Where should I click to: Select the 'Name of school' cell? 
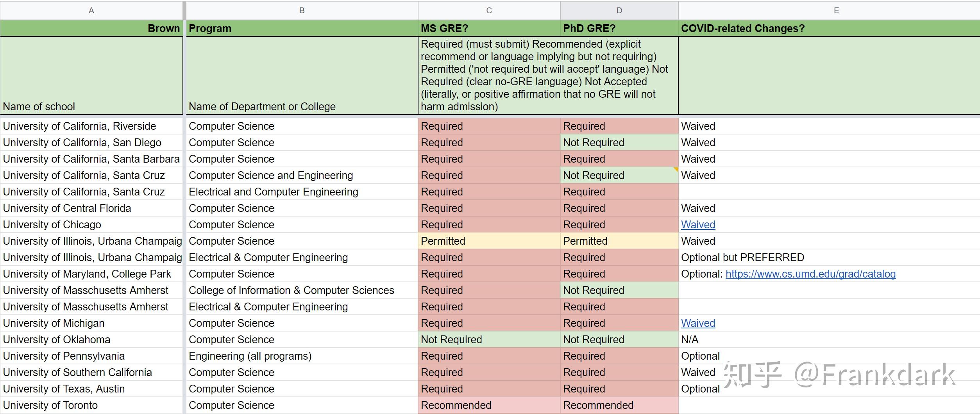tap(91, 75)
